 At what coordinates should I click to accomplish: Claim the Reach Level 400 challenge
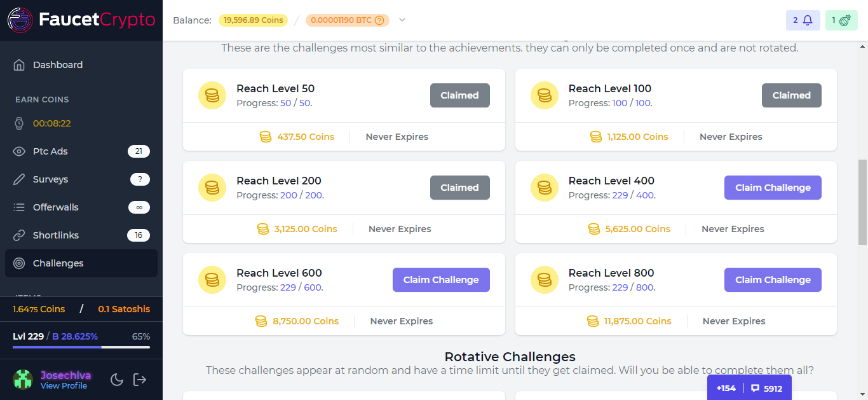tap(773, 188)
